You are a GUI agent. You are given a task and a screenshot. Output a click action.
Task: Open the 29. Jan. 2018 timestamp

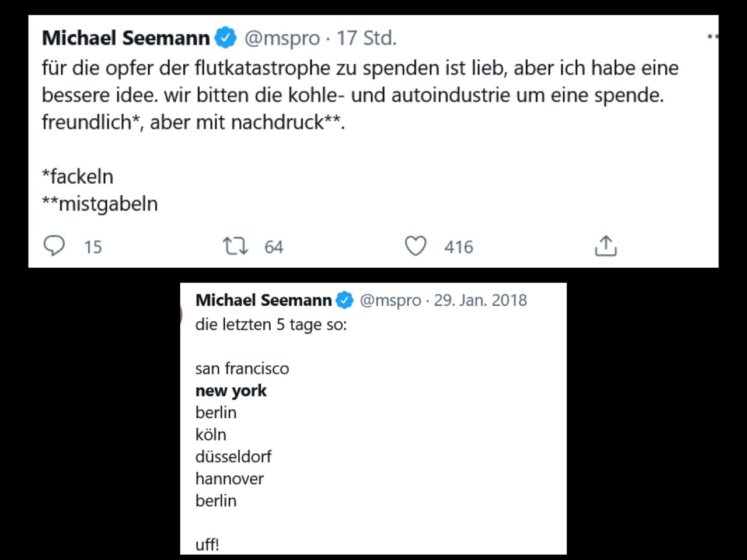point(480,300)
